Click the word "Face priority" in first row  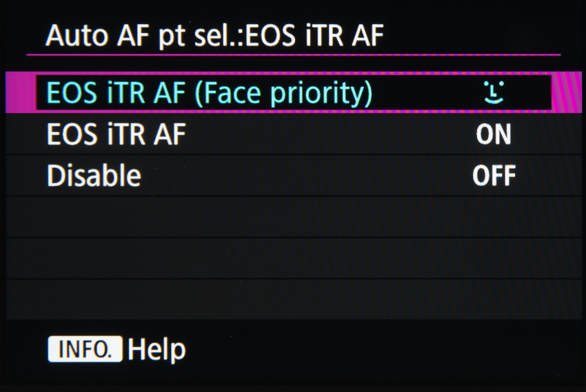pos(283,92)
